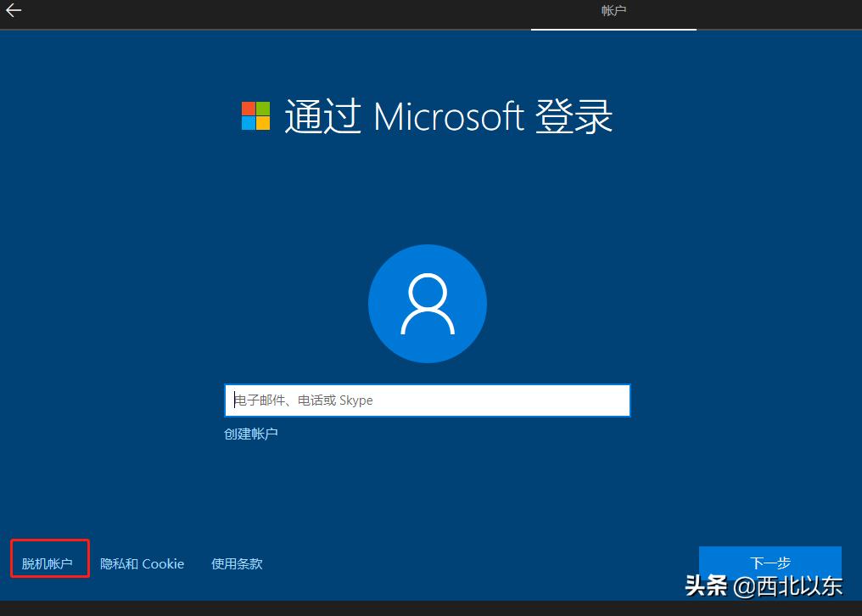Select the person silhouette inside the avatar

coord(427,305)
